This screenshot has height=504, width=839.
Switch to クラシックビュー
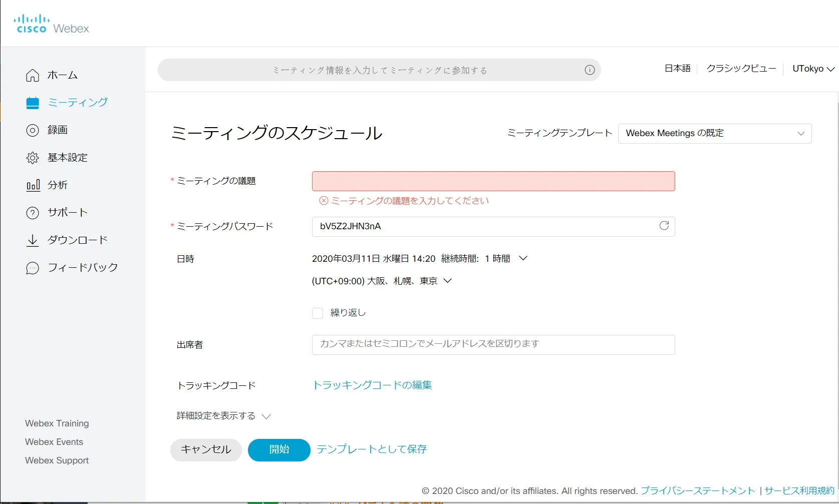pyautogui.click(x=741, y=69)
